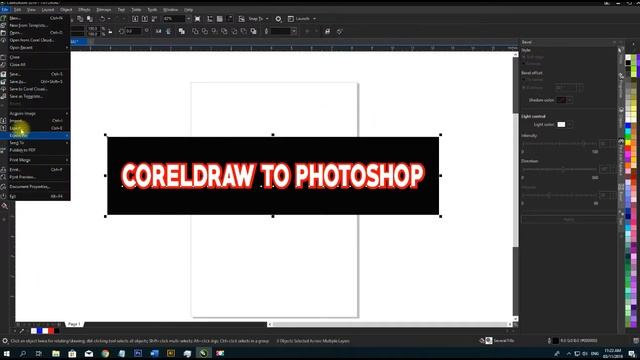Viewport: 640px width, 360px height.
Task: Click the horizontal scrollbar below the canvas
Action: [390, 324]
